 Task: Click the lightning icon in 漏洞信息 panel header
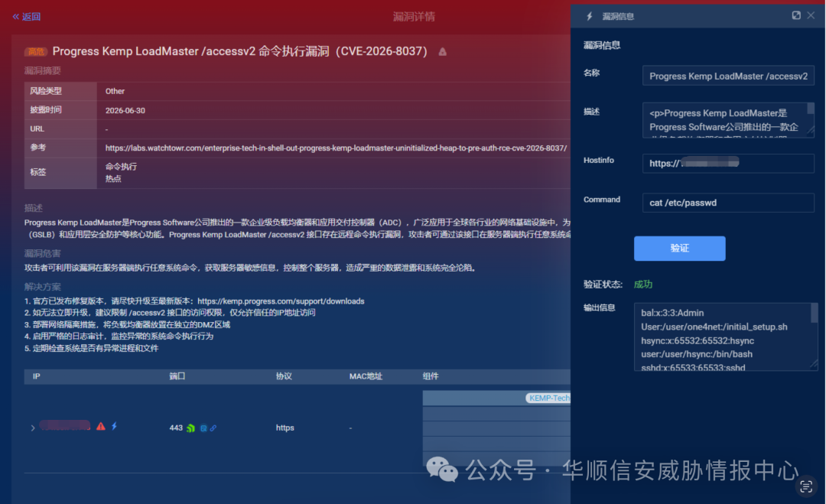tap(590, 16)
